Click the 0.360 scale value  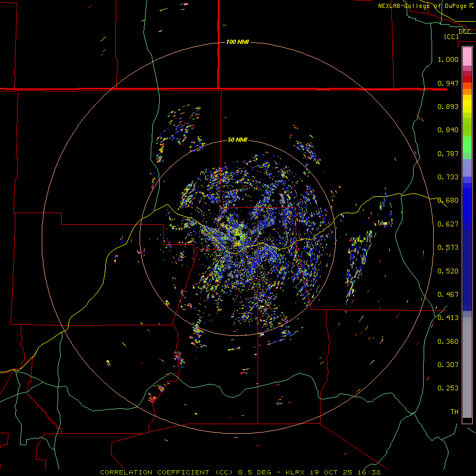448,341
